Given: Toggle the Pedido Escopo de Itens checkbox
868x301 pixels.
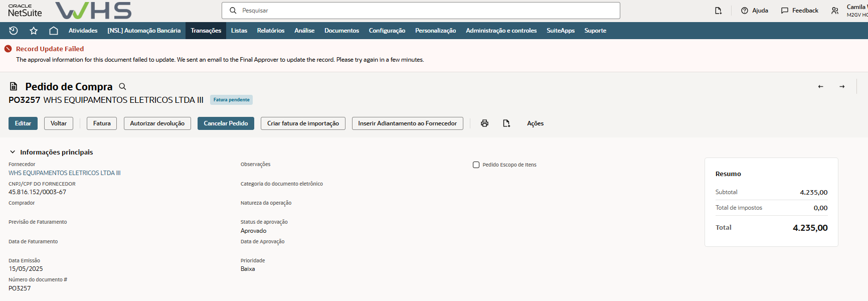Looking at the screenshot, I should (x=476, y=165).
